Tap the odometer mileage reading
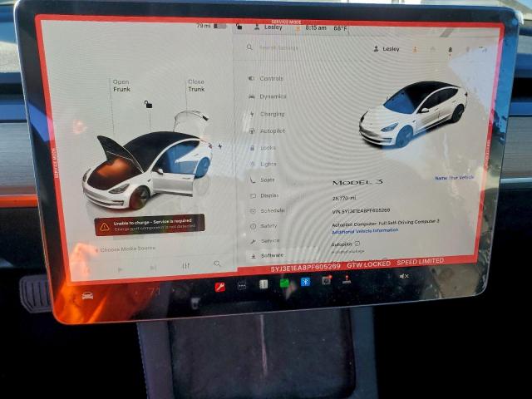 (x=344, y=198)
